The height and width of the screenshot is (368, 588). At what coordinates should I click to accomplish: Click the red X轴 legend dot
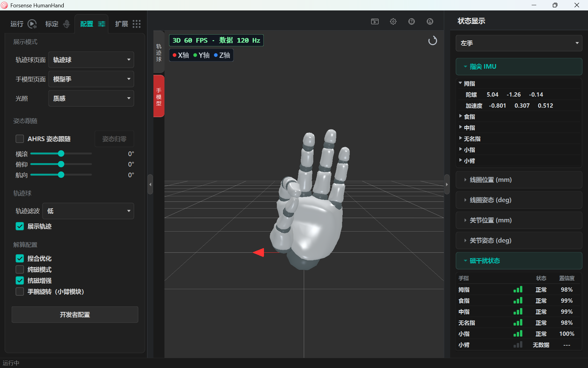pos(174,55)
